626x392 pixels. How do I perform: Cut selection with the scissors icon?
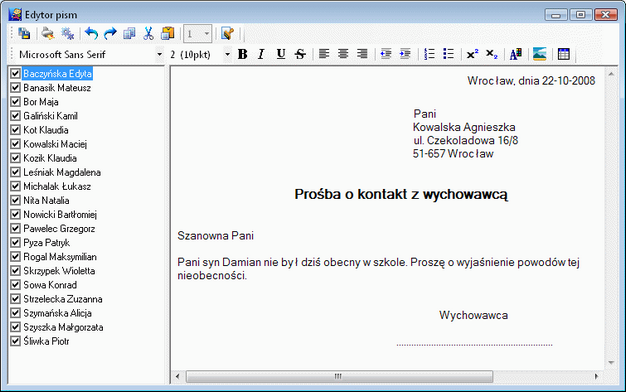pos(148,34)
